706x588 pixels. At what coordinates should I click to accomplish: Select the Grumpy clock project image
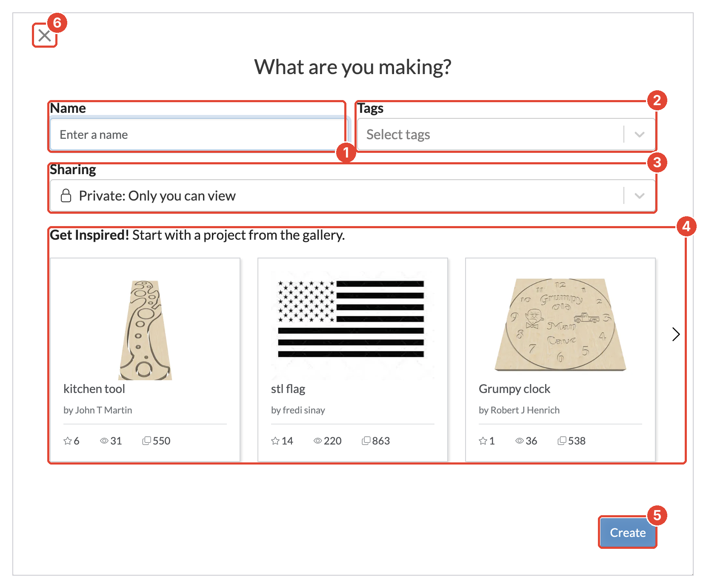(560, 325)
